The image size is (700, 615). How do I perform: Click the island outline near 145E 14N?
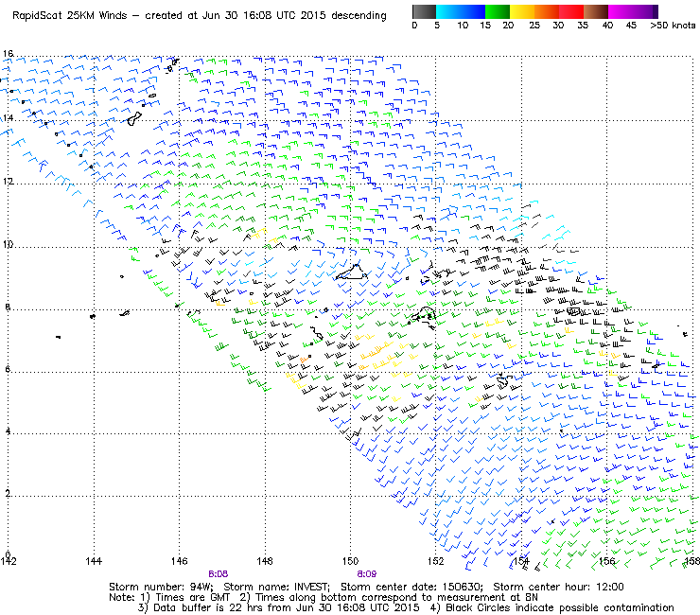point(134,119)
